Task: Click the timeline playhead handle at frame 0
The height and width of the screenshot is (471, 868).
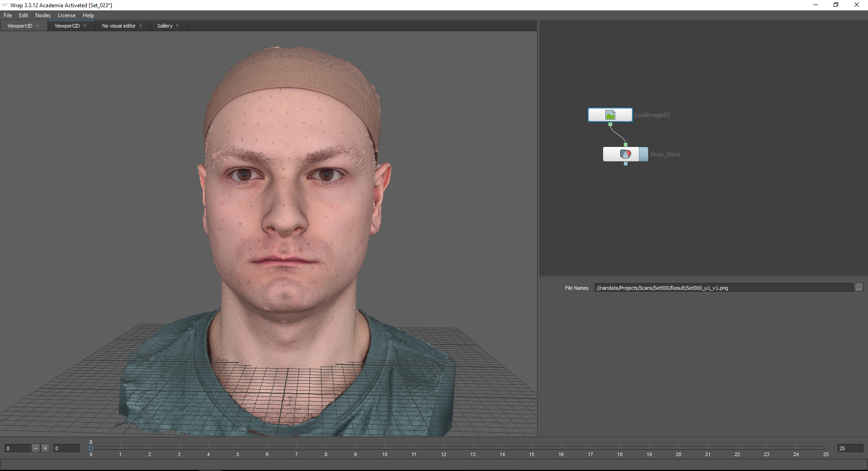Action: click(91, 448)
